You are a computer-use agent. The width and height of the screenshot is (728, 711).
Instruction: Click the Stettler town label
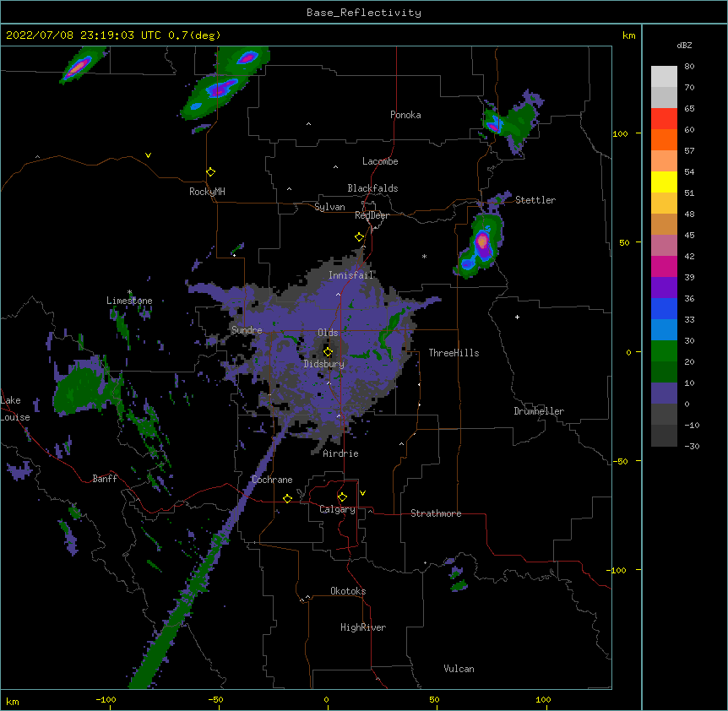[x=535, y=200]
